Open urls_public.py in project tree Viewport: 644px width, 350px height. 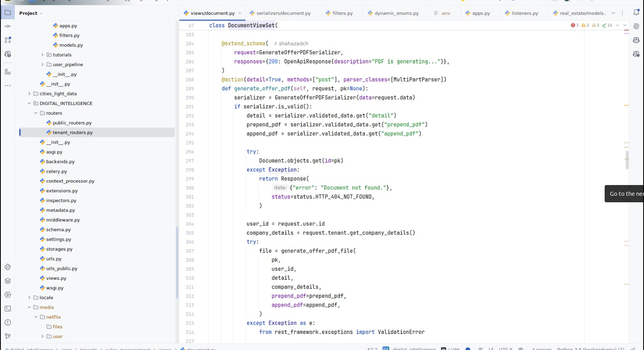pyautogui.click(x=61, y=269)
